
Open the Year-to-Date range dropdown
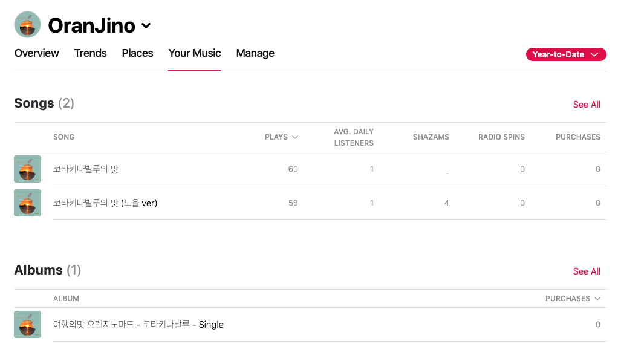pos(565,54)
